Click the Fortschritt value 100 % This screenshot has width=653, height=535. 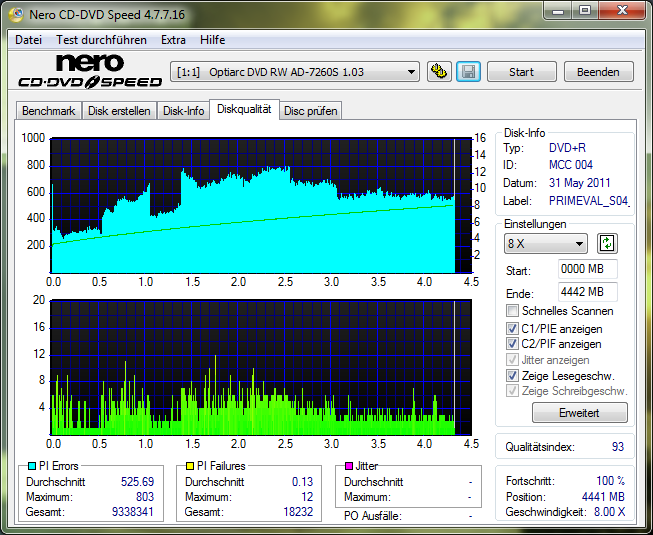[x=611, y=481]
